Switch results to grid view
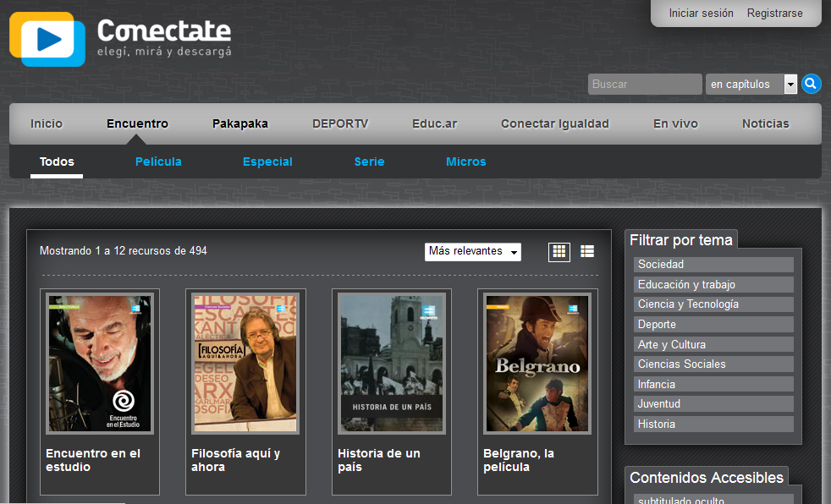The height and width of the screenshot is (504, 831). 559,251
